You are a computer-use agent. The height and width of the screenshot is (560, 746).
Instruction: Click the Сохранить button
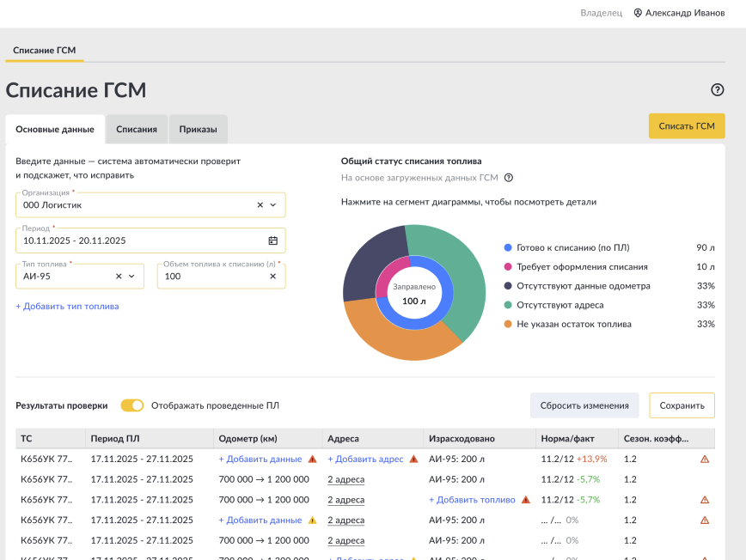point(682,405)
